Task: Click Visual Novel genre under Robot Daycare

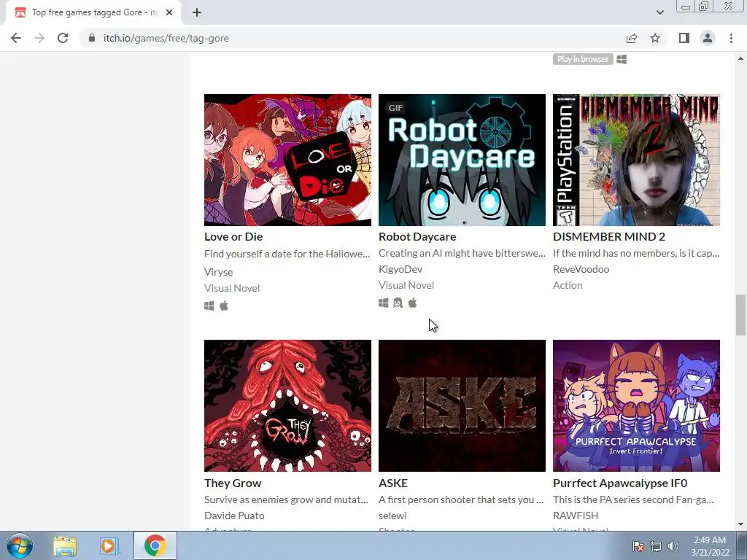Action: [x=406, y=285]
